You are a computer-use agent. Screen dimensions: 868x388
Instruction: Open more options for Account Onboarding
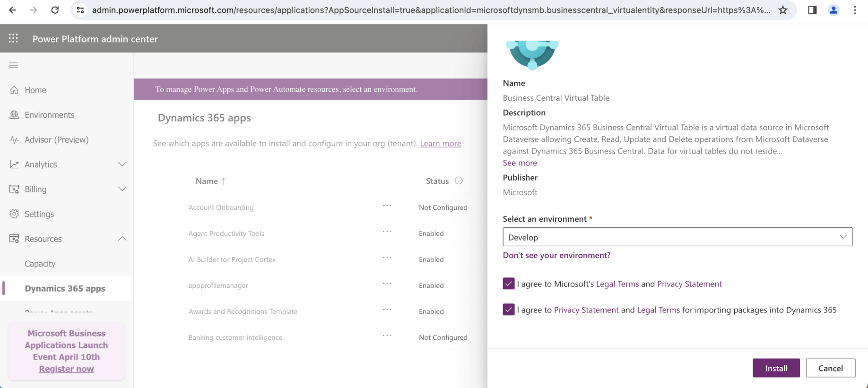[x=387, y=206]
